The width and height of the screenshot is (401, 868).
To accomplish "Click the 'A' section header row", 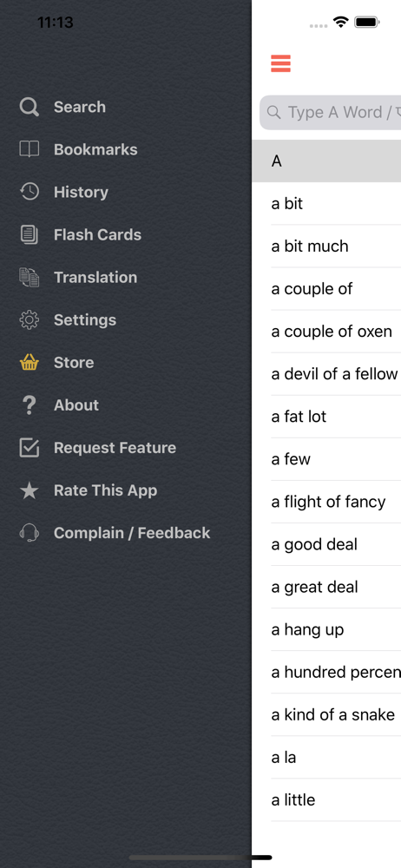I will click(326, 161).
